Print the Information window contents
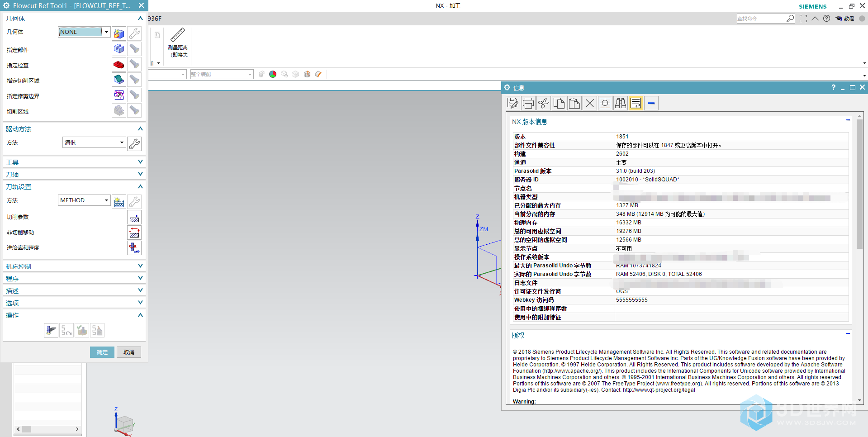This screenshot has height=437, width=868. click(x=528, y=103)
